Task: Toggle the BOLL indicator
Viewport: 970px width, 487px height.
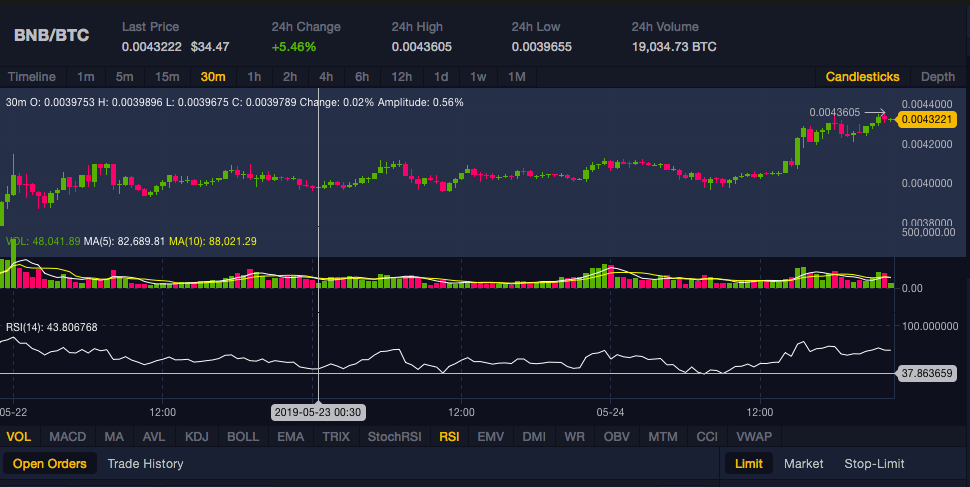Action: [x=243, y=436]
